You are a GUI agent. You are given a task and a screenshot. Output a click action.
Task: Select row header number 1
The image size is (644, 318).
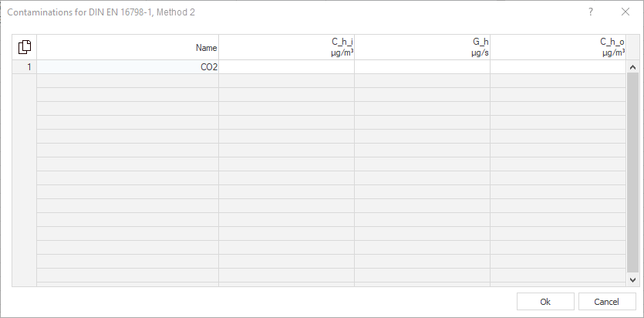pyautogui.click(x=24, y=67)
